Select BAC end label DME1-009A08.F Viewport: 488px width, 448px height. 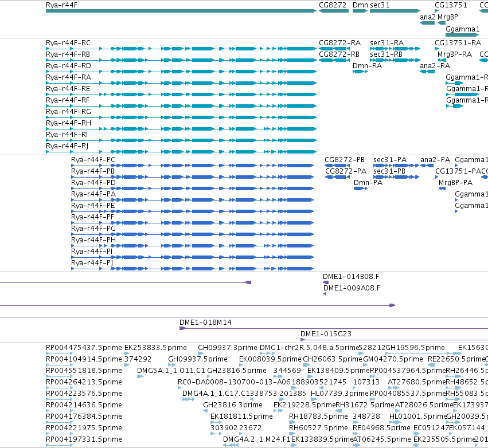pos(352,288)
